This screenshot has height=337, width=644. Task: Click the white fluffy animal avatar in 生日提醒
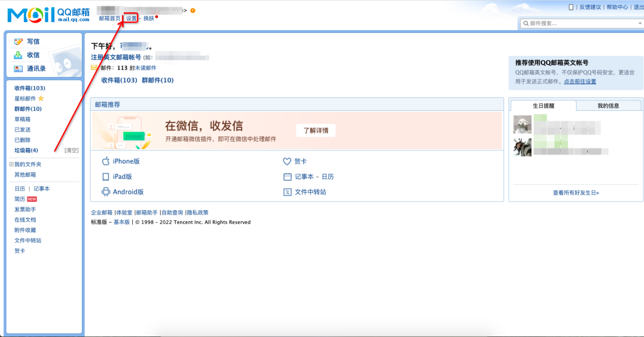(522, 124)
